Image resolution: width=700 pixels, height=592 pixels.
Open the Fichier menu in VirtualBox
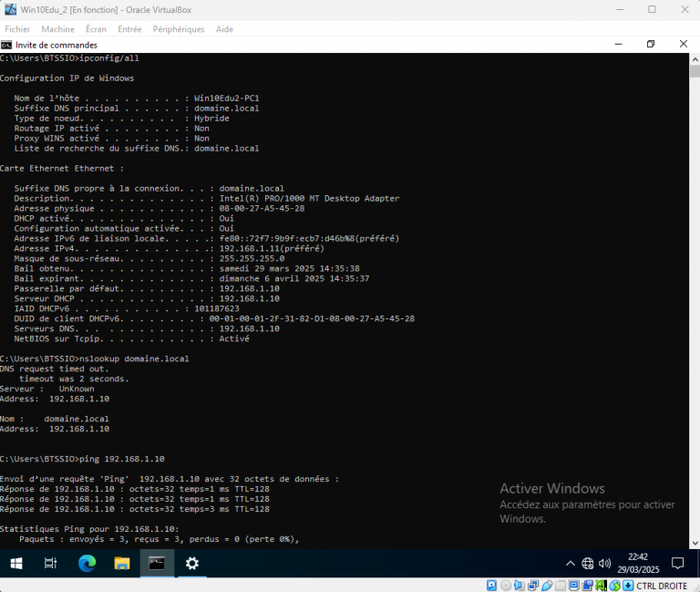[17, 29]
